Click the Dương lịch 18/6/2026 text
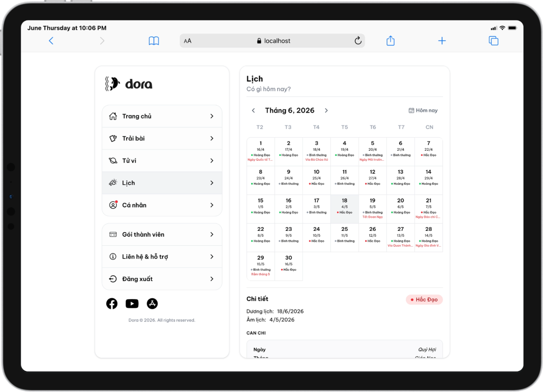 click(x=275, y=311)
